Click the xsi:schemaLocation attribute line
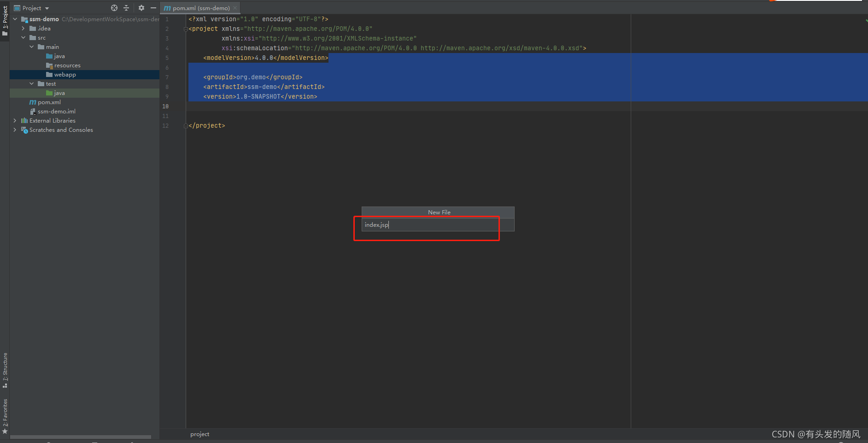 (x=404, y=48)
